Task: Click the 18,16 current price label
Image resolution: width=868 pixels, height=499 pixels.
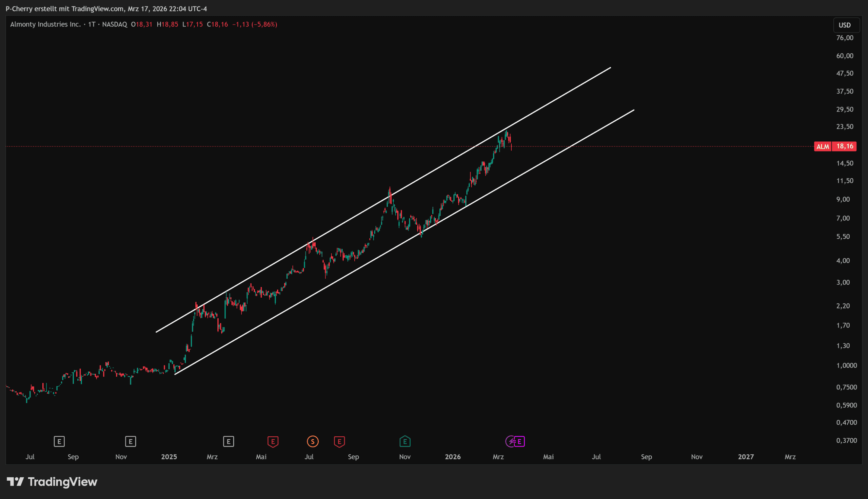Action: pos(845,146)
